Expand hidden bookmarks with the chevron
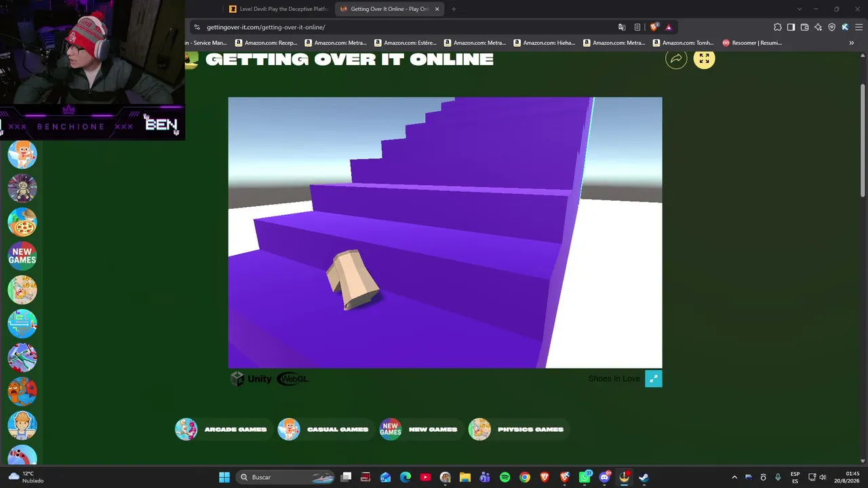Viewport: 868px width, 488px height. click(x=852, y=43)
